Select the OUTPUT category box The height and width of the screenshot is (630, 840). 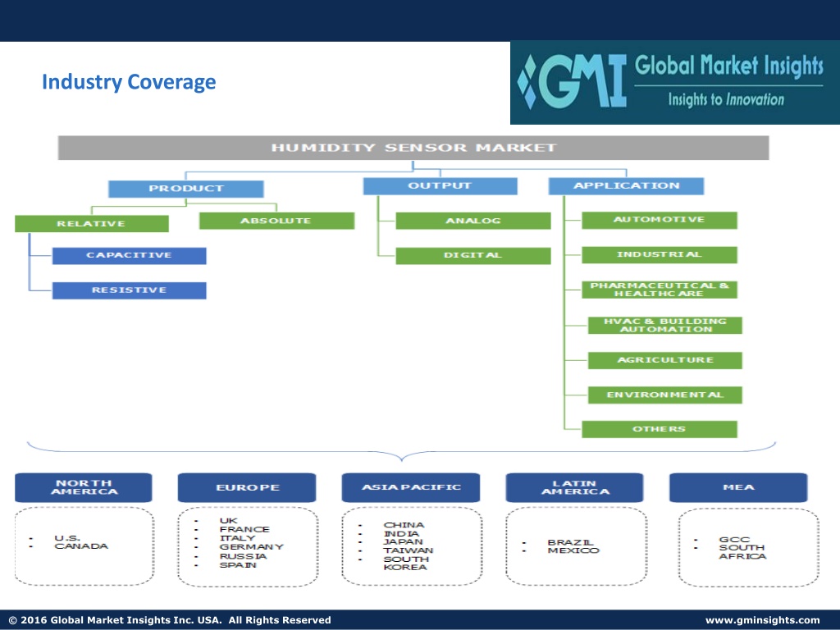440,186
